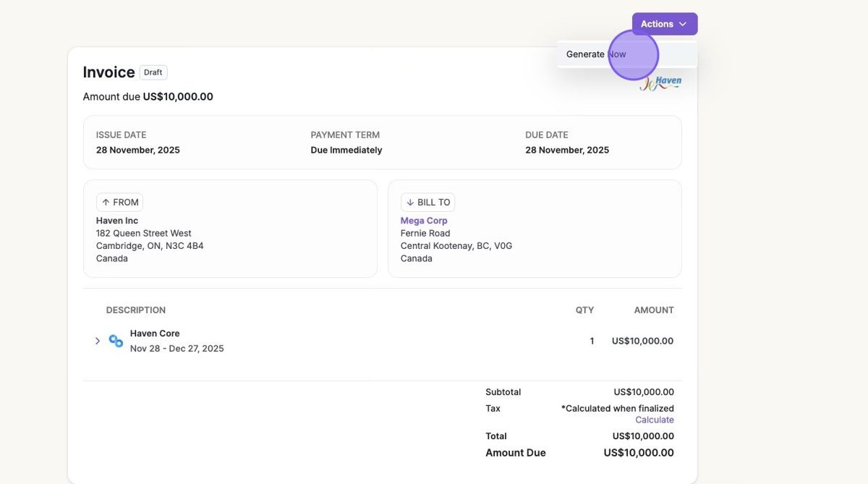Click the due date value
Viewport: 868px width, 484px height.
tap(566, 150)
